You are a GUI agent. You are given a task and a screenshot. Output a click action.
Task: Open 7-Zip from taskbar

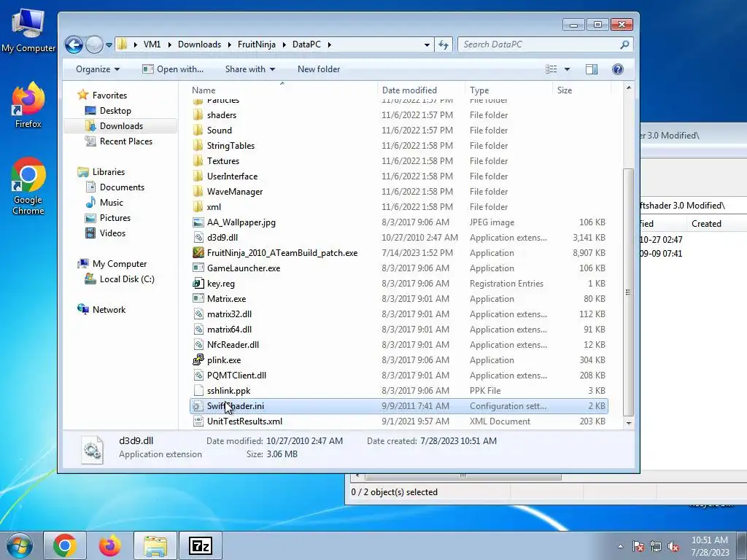point(200,545)
